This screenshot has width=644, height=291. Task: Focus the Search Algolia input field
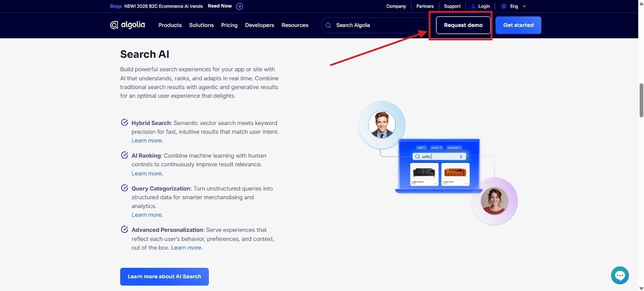(x=375, y=25)
